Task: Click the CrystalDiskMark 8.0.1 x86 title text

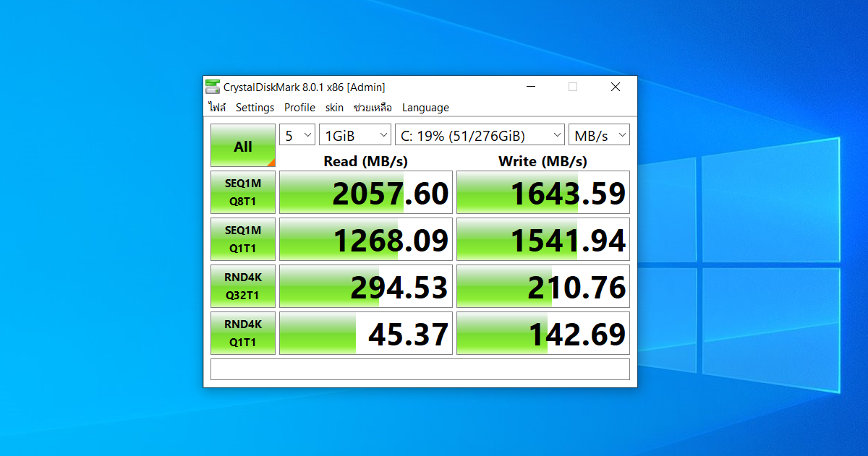Action: (x=304, y=87)
